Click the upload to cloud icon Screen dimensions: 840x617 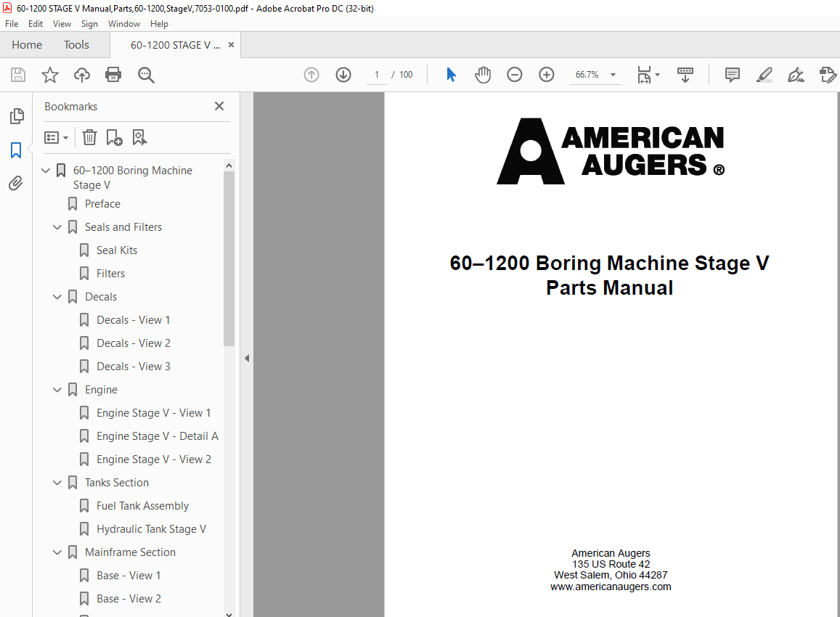82,75
